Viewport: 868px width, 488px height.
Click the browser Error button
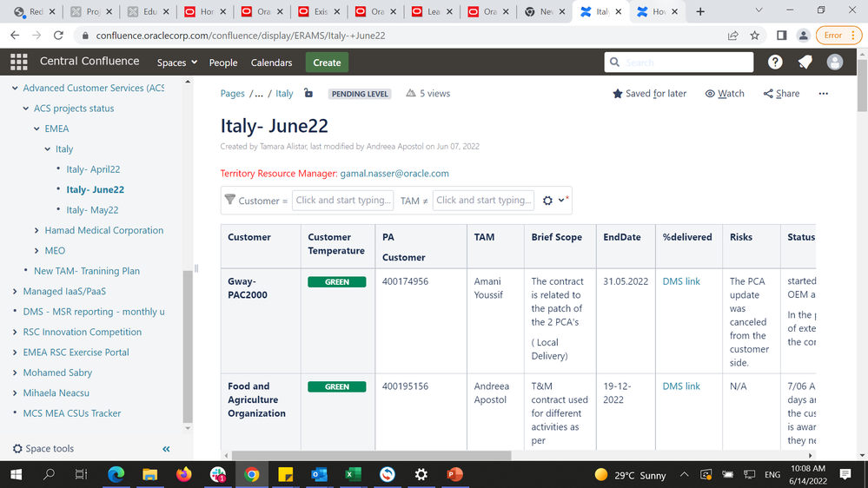tap(838, 36)
